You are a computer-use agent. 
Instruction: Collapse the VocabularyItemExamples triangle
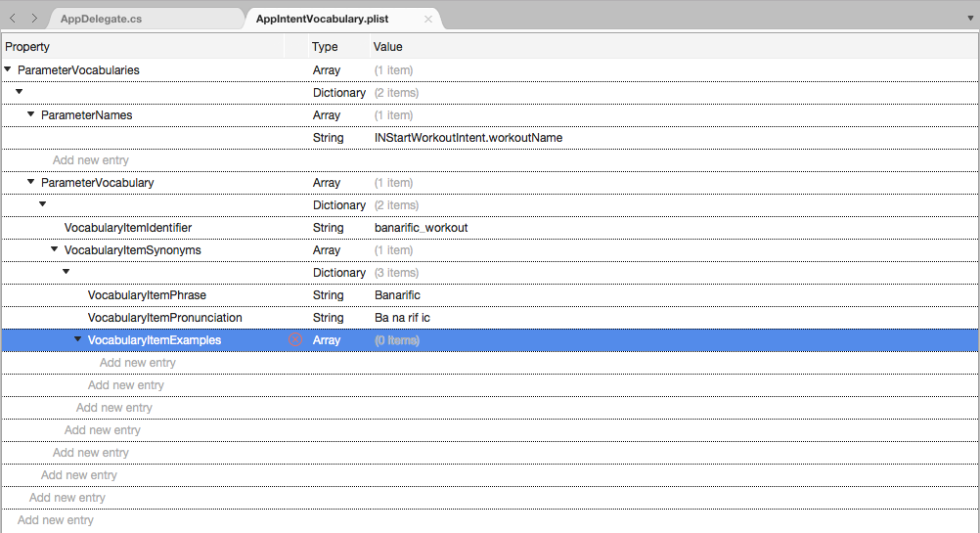click(77, 339)
